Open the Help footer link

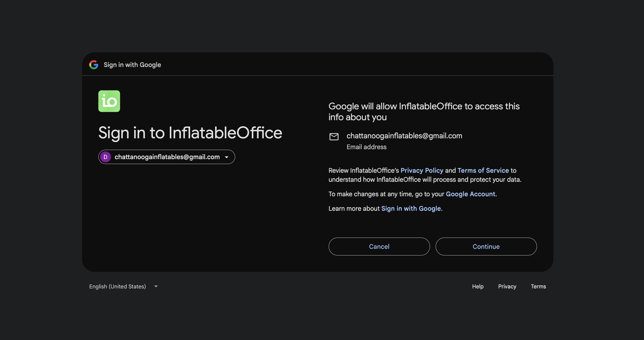(x=477, y=287)
